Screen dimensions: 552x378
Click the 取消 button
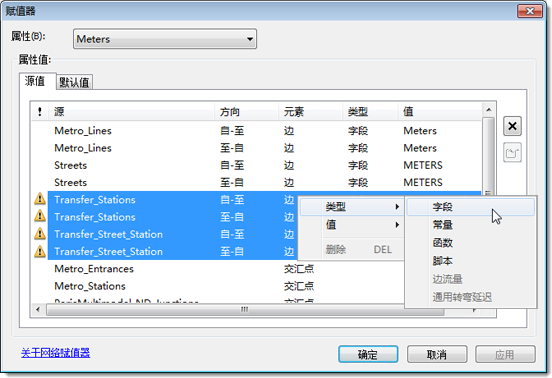437,354
